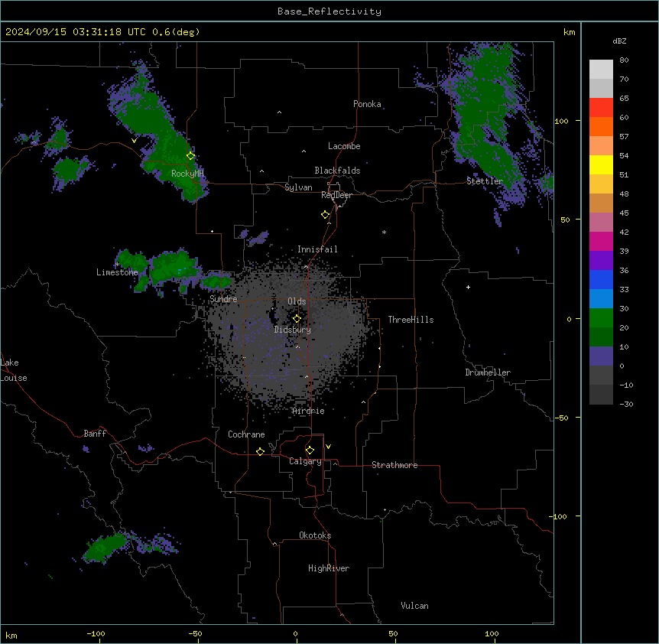Click the Airdrie label
The image size is (659, 644).
(308, 411)
